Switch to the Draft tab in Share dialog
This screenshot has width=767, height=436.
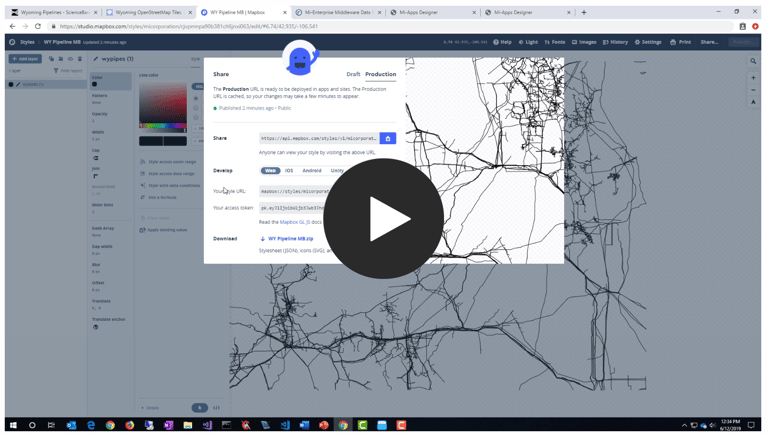click(x=353, y=74)
